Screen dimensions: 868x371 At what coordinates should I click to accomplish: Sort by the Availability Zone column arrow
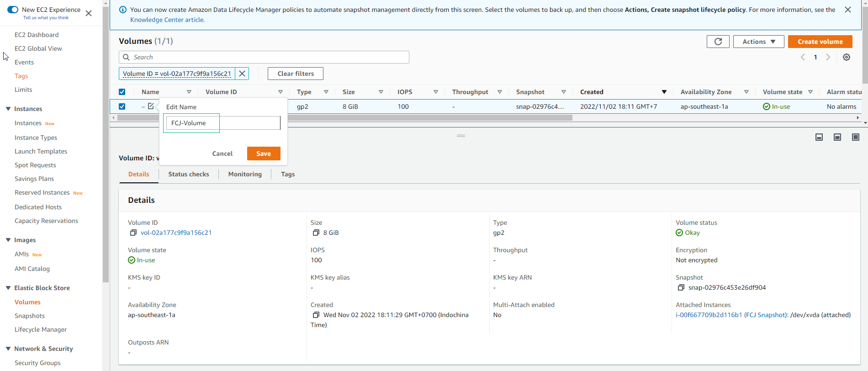click(746, 92)
